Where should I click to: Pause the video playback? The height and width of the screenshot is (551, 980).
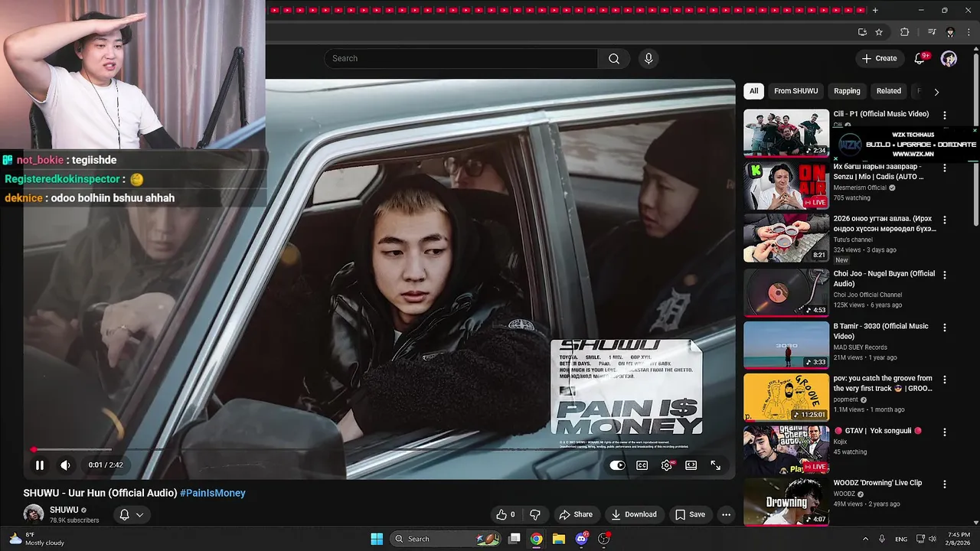(x=39, y=465)
